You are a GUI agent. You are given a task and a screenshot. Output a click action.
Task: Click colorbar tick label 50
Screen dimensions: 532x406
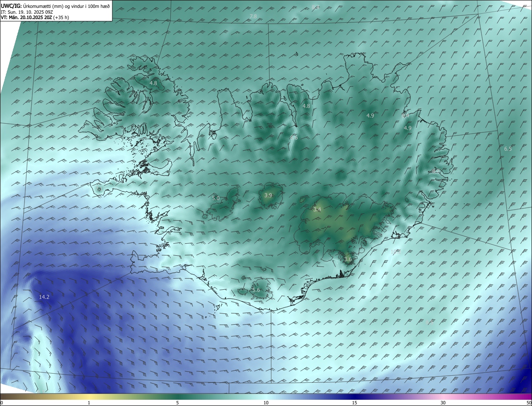click(x=529, y=403)
